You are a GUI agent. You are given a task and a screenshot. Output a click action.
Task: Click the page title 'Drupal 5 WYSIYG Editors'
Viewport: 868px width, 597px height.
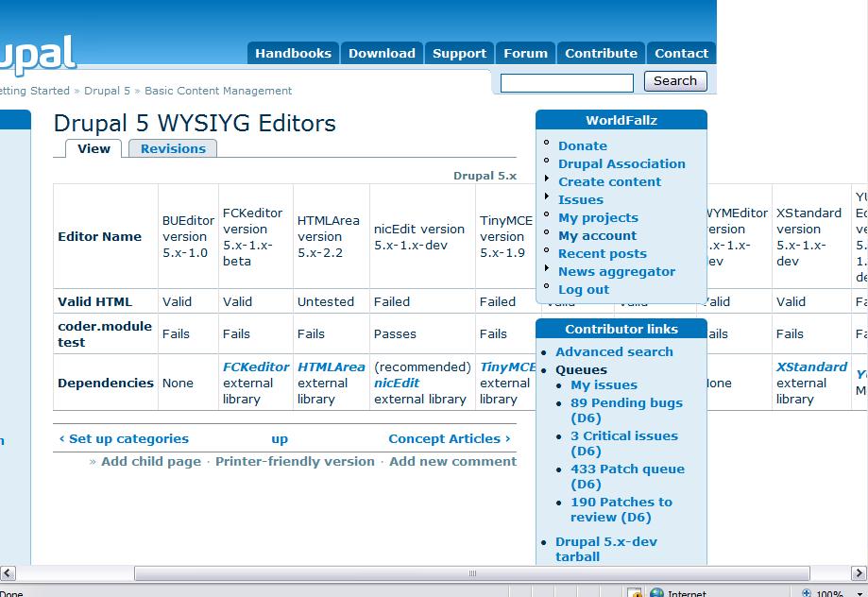coord(195,123)
